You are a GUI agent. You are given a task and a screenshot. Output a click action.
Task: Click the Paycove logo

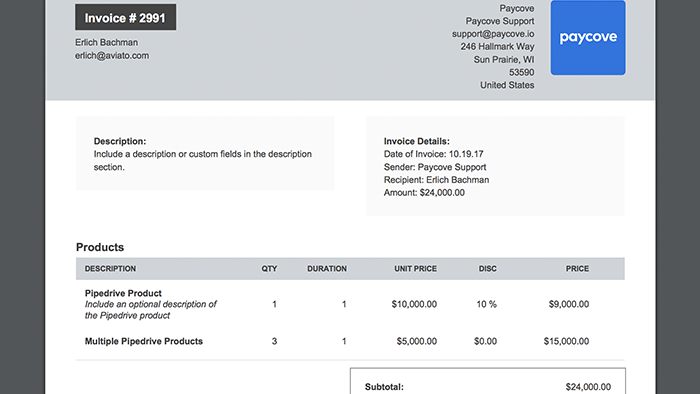(588, 37)
